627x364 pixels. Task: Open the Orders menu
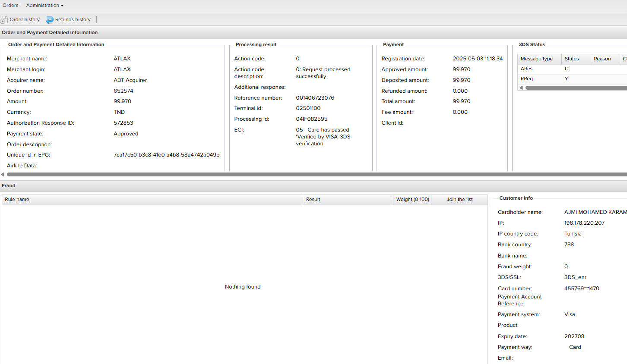click(10, 5)
